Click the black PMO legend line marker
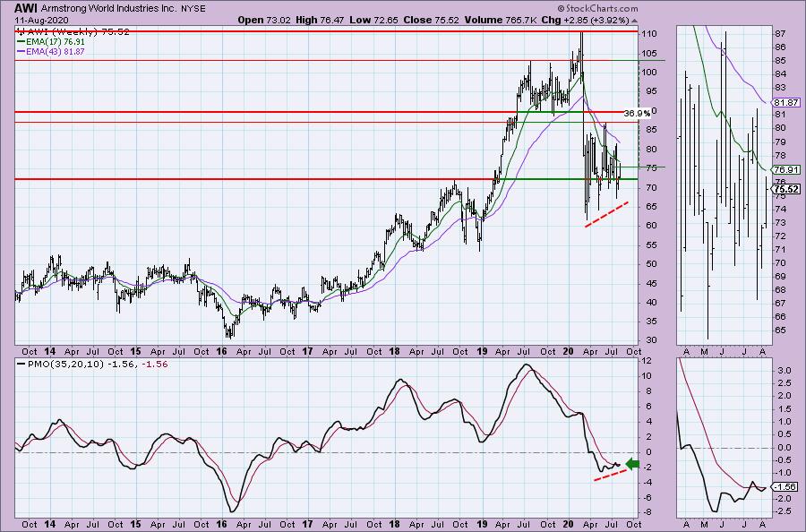 (x=21, y=364)
